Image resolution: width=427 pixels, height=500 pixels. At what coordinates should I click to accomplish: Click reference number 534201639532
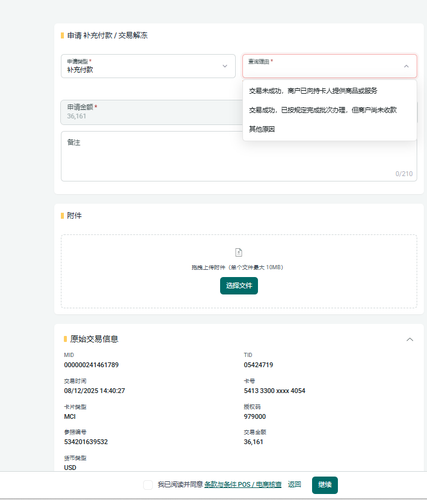(x=86, y=442)
